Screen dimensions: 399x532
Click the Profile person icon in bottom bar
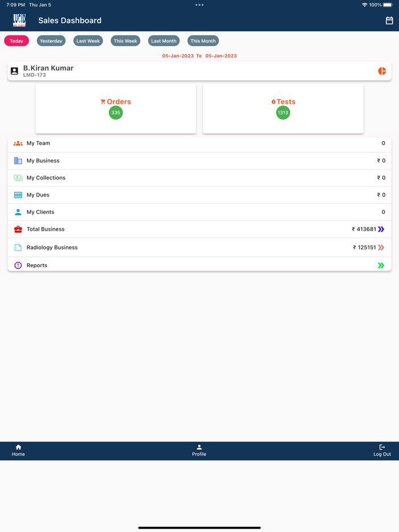tap(199, 447)
